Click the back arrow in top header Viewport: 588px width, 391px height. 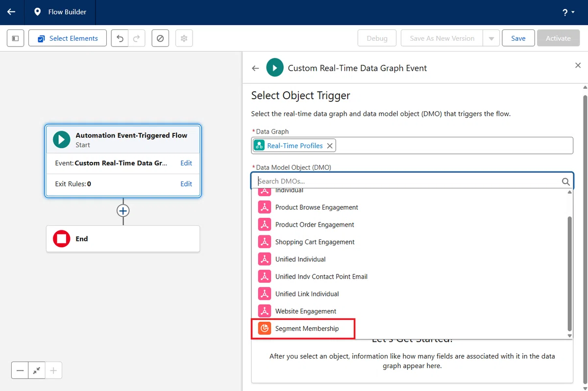(x=11, y=12)
